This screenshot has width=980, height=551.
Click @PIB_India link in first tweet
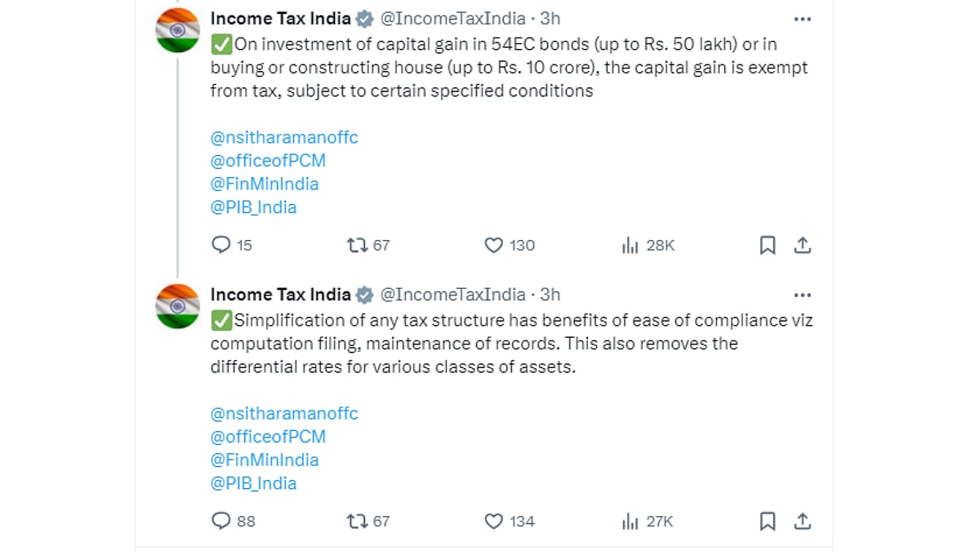(253, 207)
